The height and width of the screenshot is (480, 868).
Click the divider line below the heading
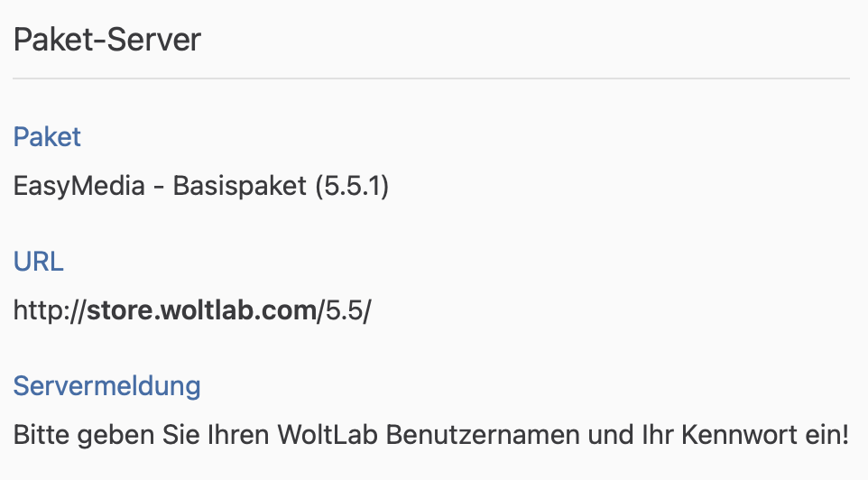click(x=431, y=79)
